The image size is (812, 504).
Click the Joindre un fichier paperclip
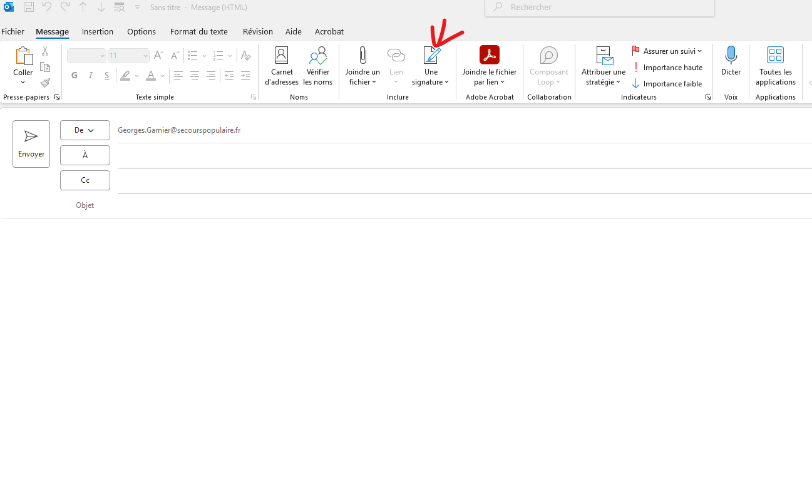(362, 56)
